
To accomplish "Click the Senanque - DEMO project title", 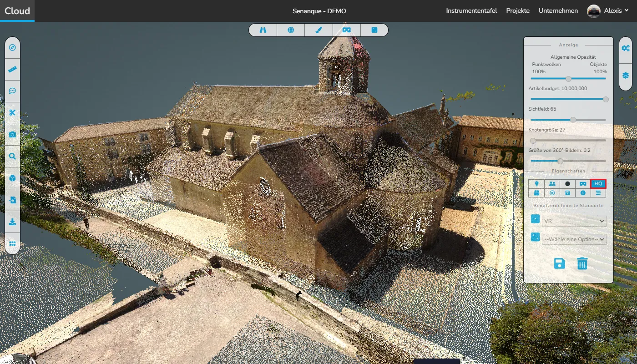I will (x=319, y=11).
